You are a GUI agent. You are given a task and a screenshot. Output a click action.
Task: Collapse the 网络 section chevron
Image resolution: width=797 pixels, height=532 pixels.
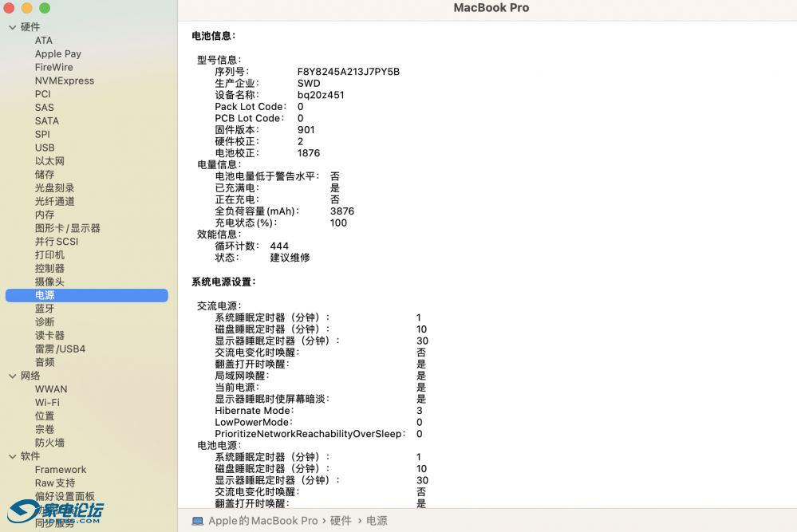pos(13,376)
